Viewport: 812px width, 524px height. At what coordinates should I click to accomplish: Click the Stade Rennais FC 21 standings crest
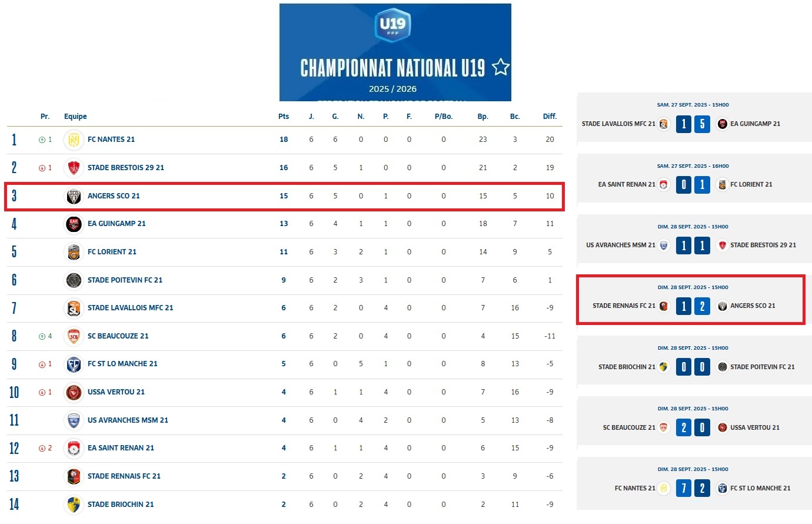point(74,476)
